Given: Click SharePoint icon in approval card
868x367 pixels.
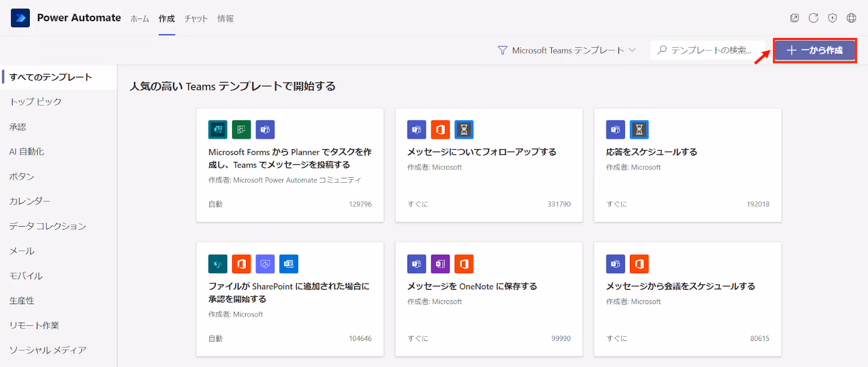Looking at the screenshot, I should point(218,264).
